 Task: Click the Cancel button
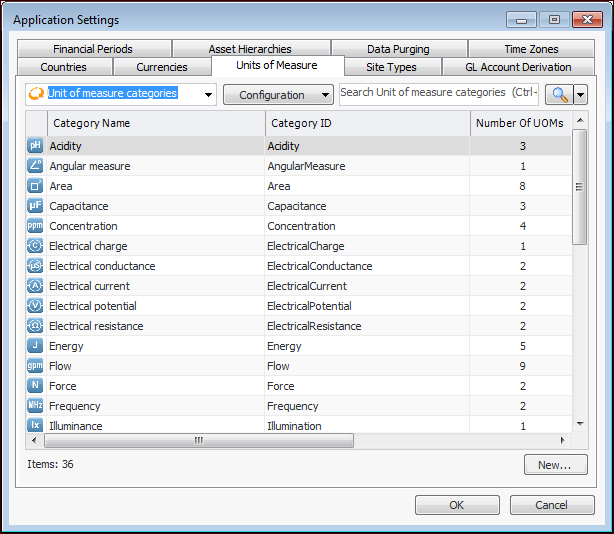pos(551,505)
